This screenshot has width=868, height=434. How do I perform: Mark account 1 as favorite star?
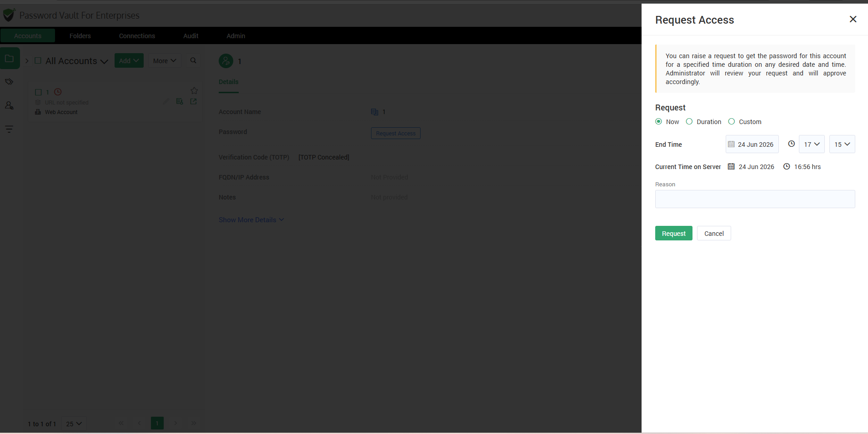(194, 90)
